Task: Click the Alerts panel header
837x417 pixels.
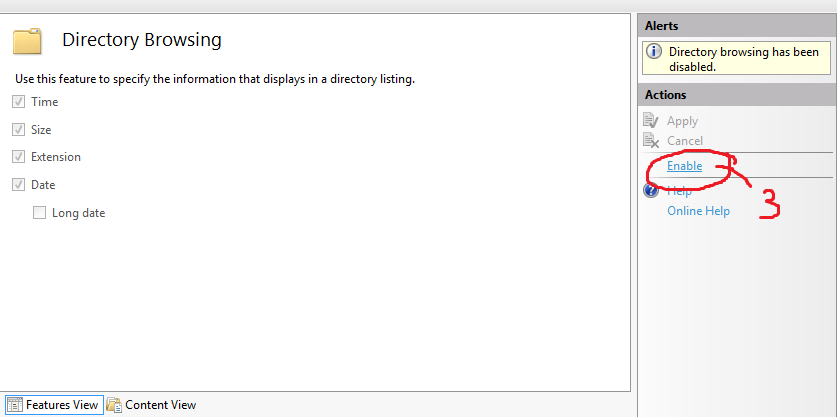Action: click(737, 26)
